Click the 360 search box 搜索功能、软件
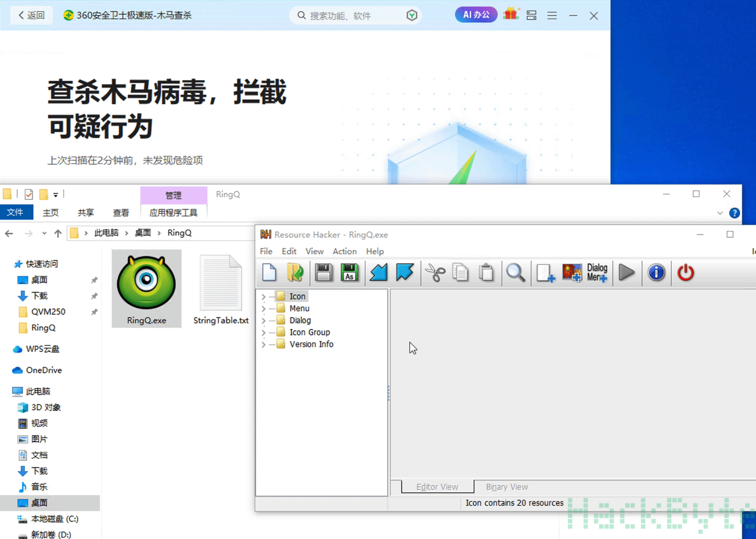This screenshot has height=539, width=756. click(x=356, y=16)
